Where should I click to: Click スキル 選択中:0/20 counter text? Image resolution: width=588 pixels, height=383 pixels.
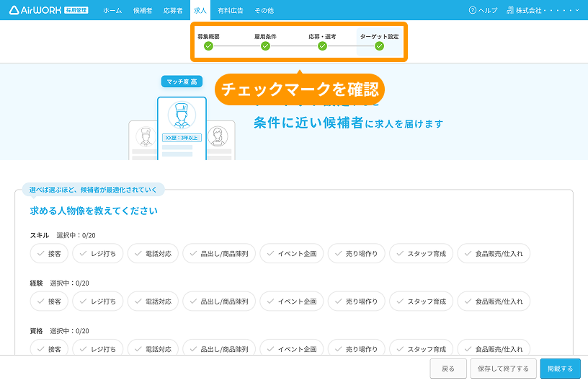(x=63, y=235)
